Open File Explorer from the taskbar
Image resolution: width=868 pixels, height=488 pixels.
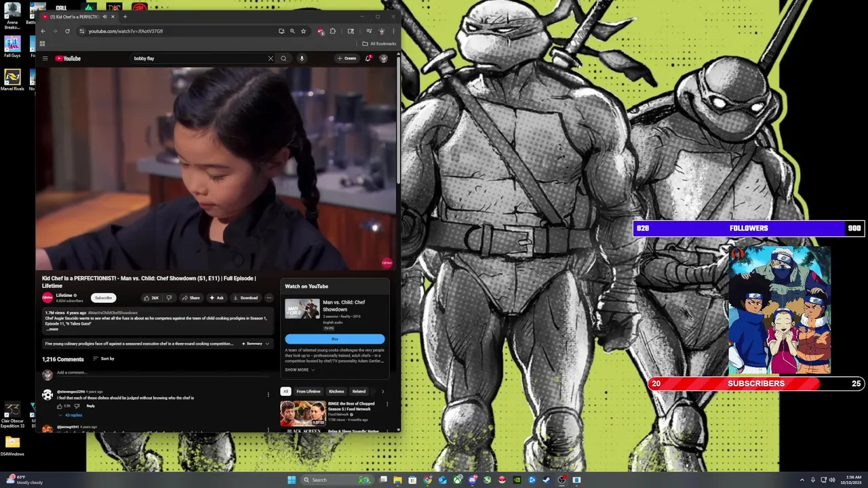[397, 480]
